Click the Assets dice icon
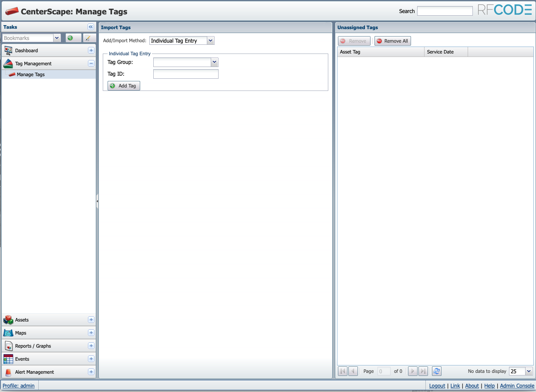The width and height of the screenshot is (536, 392). click(8, 320)
